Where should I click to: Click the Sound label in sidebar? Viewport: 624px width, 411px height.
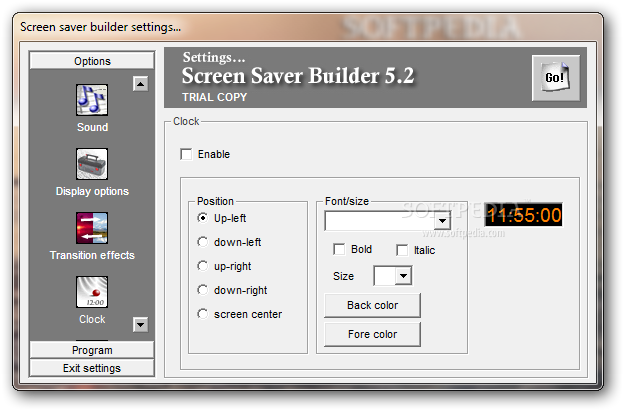(92, 127)
